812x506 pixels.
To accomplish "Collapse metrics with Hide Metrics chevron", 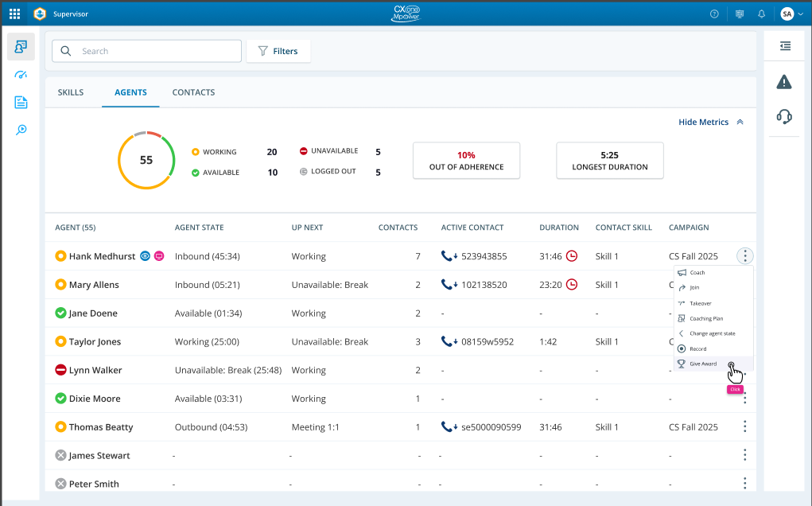I will pyautogui.click(x=740, y=123).
